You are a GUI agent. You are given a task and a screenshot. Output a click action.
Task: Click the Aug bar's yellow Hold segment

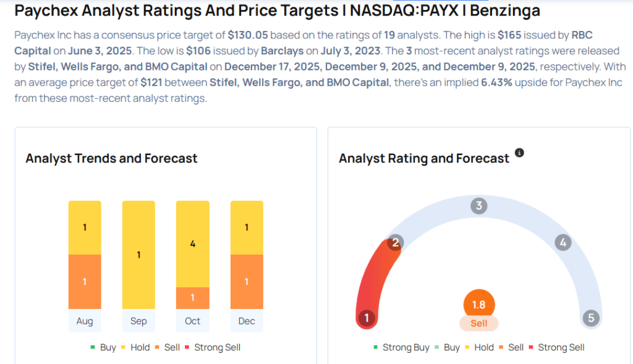click(x=85, y=227)
